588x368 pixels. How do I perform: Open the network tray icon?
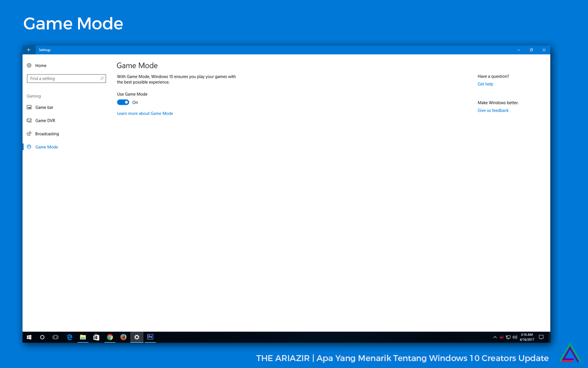tap(508, 337)
